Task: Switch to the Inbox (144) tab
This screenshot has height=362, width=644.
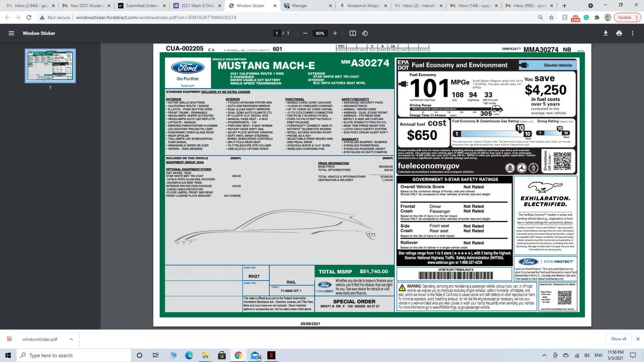Action: (474, 5)
